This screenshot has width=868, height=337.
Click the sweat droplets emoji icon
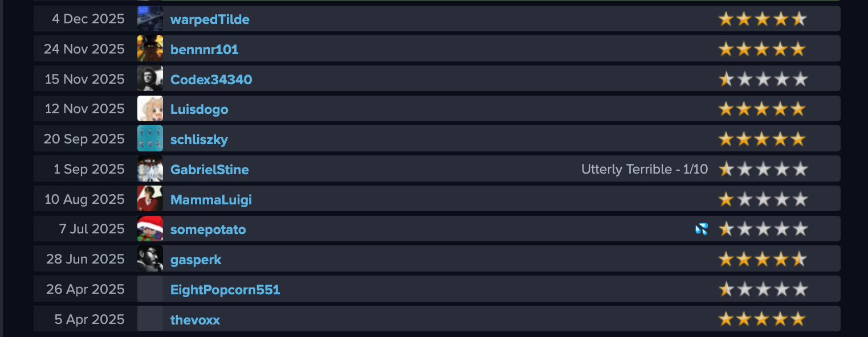(701, 229)
